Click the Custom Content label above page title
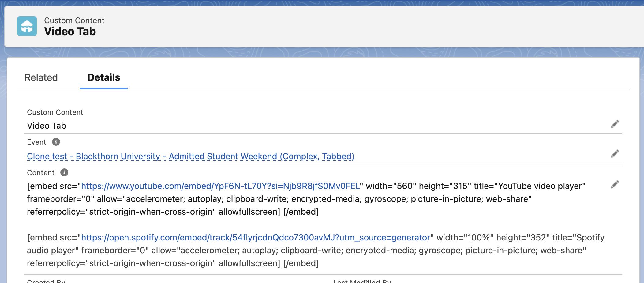The width and height of the screenshot is (644, 283). tap(74, 21)
